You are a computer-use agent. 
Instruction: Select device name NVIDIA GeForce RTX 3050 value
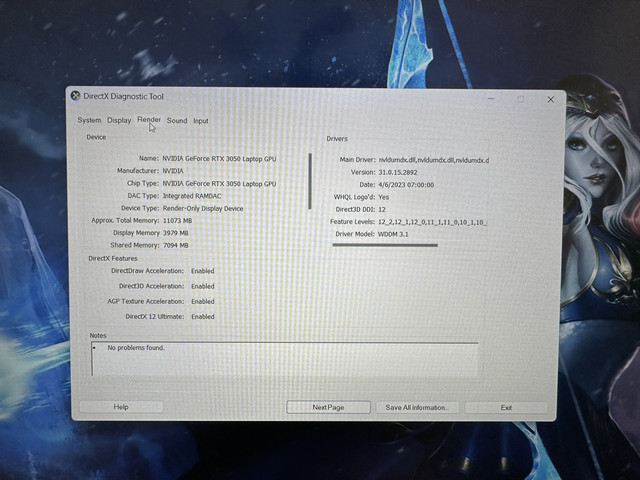pos(219,159)
